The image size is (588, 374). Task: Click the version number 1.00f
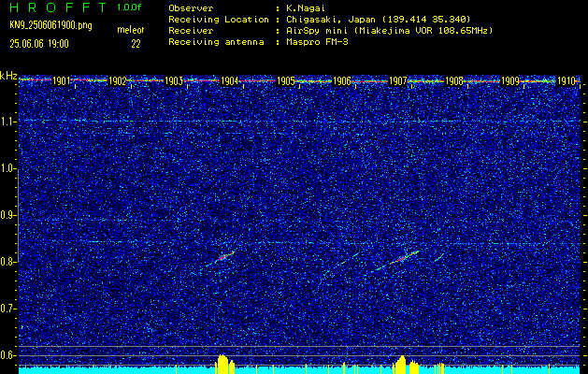129,7
